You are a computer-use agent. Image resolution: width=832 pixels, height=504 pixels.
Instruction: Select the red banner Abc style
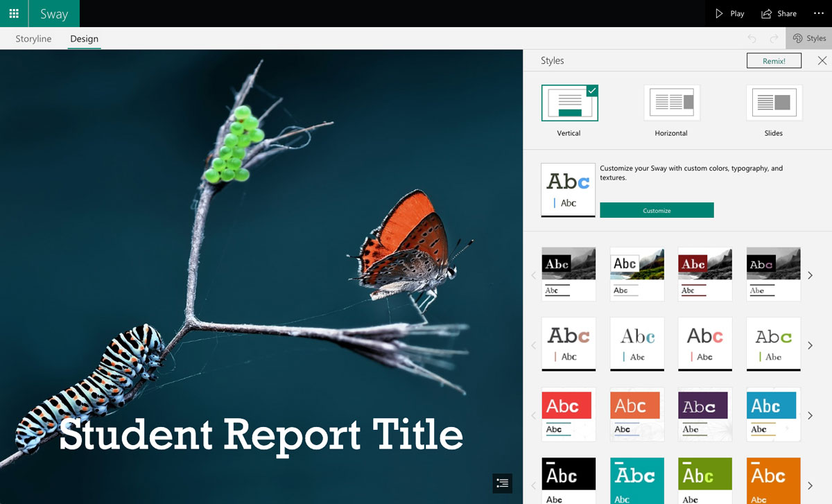click(569, 414)
